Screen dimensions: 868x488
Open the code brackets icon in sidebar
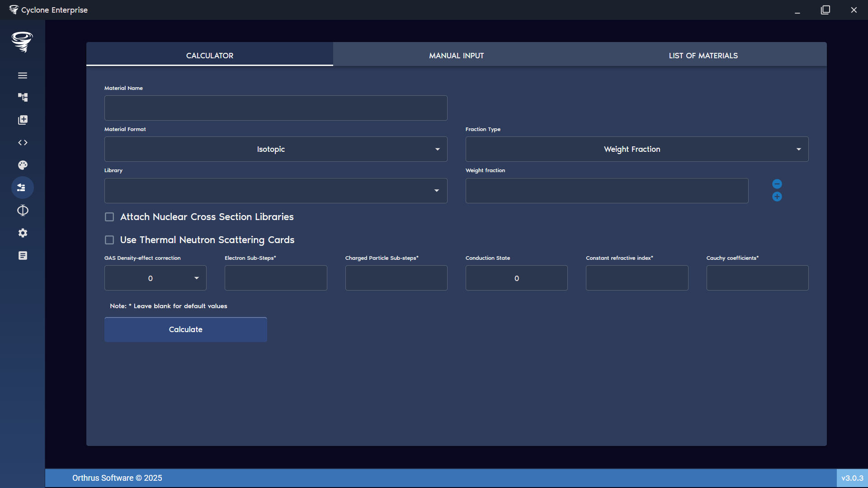click(23, 142)
